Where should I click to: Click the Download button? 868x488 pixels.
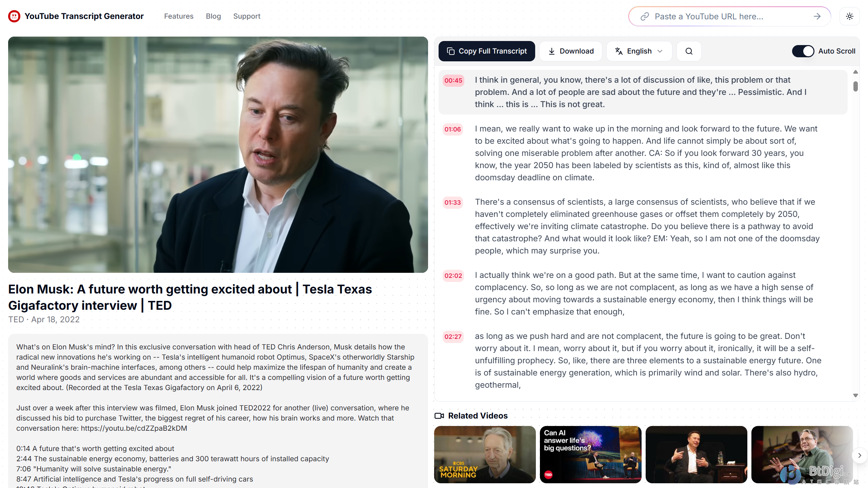(571, 51)
